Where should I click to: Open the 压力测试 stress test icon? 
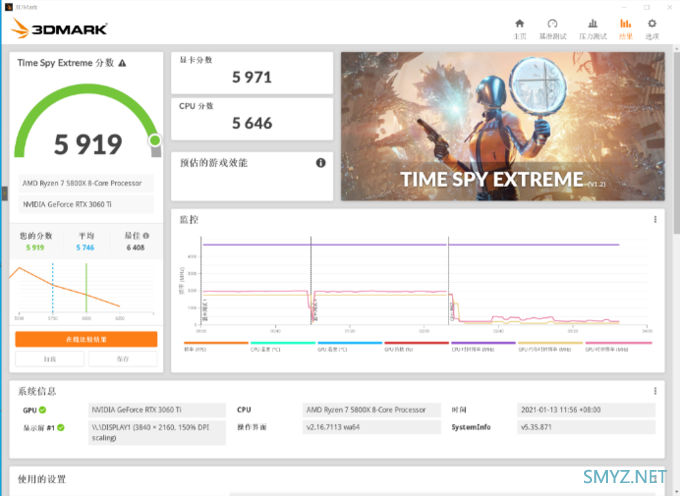(x=592, y=23)
